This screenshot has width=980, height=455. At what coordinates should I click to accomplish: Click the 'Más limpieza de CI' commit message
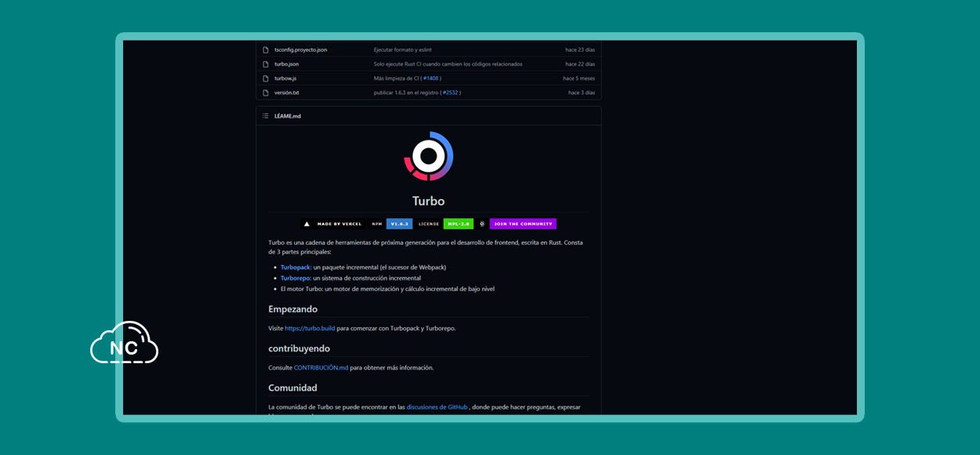pos(396,78)
